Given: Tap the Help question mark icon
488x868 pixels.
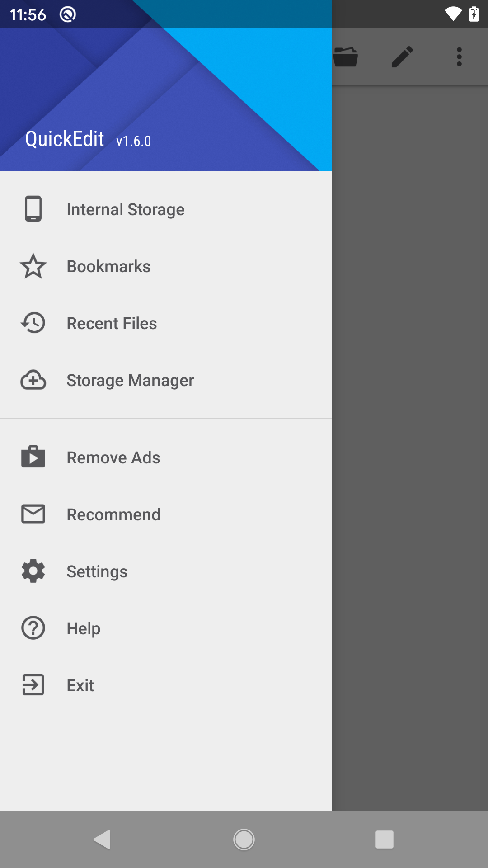Looking at the screenshot, I should 33,628.
